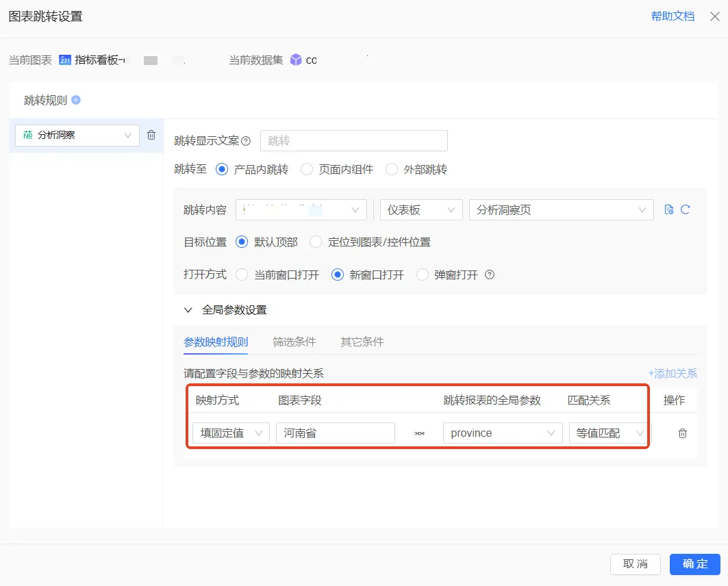This screenshot has height=586, width=728.
Task: Collapse the 全局参数设置 section
Action: (188, 310)
